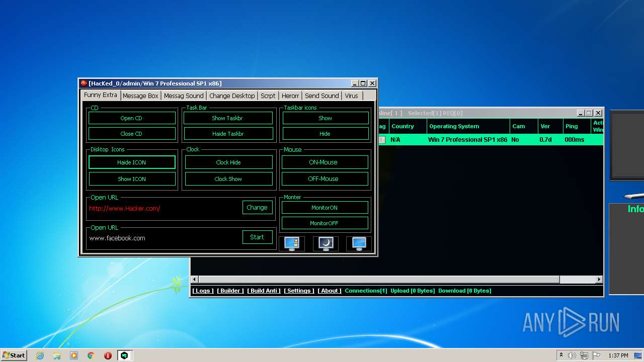Click the Close CD button

tap(132, 134)
